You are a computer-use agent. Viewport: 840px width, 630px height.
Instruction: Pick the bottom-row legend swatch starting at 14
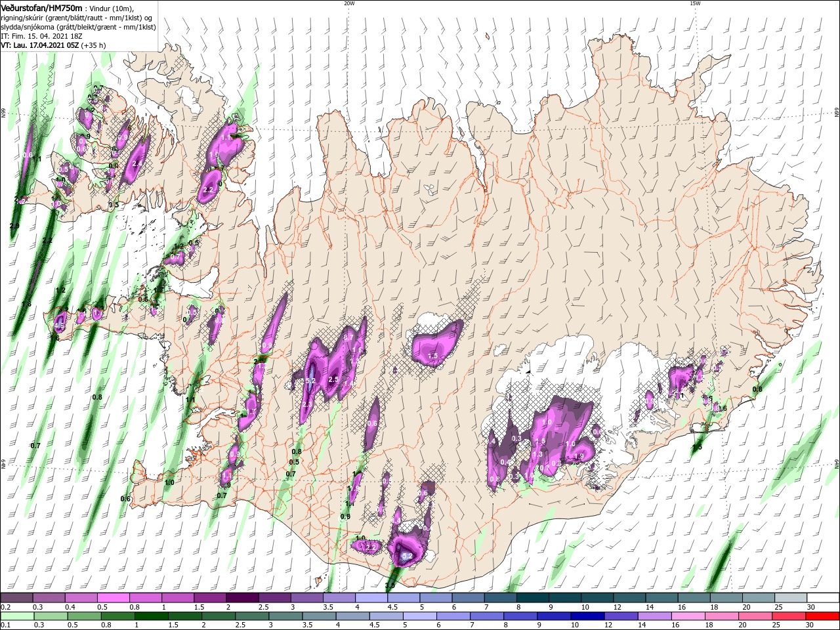tap(655, 616)
